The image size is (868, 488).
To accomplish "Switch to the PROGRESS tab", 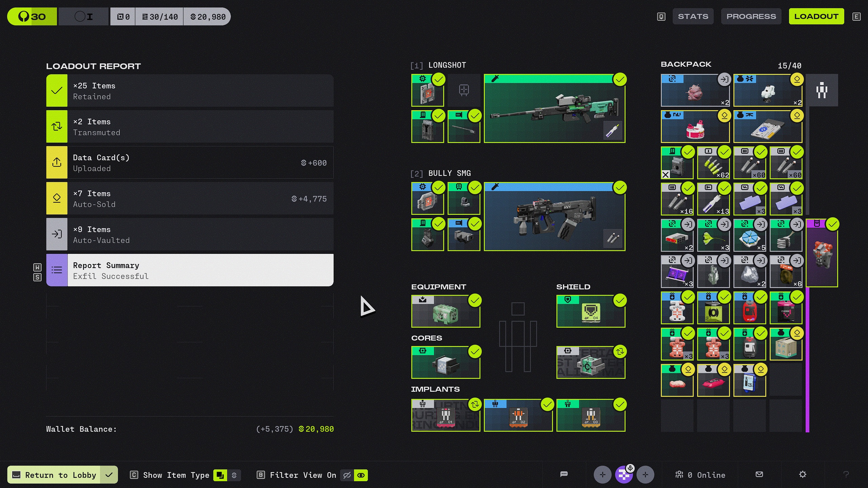I will point(751,16).
